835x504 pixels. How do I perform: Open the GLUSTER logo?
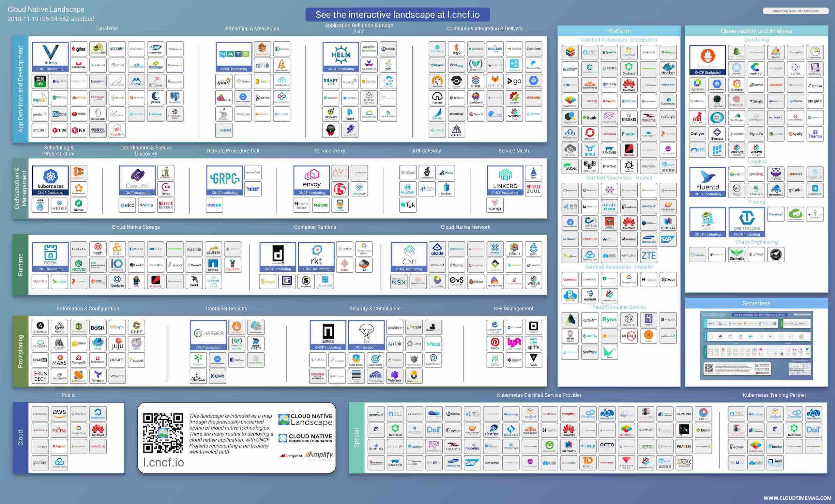pos(213,249)
